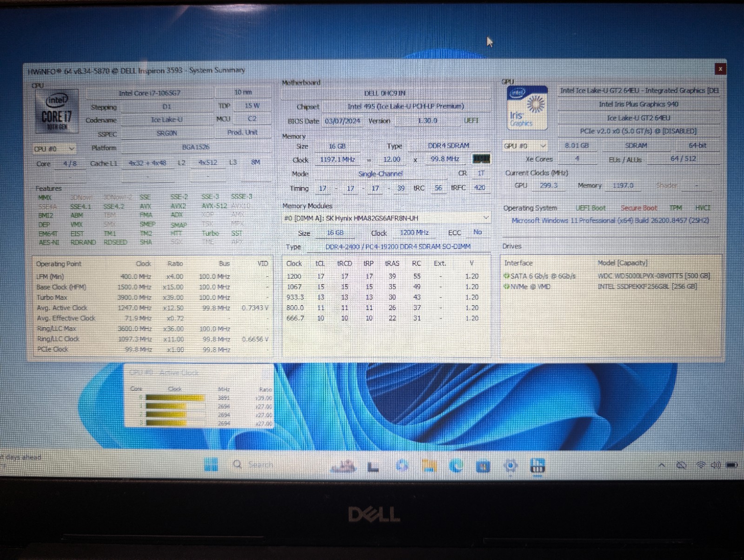The height and width of the screenshot is (560, 744).
Task: Open the volume speaker tray icon
Action: 716,465
